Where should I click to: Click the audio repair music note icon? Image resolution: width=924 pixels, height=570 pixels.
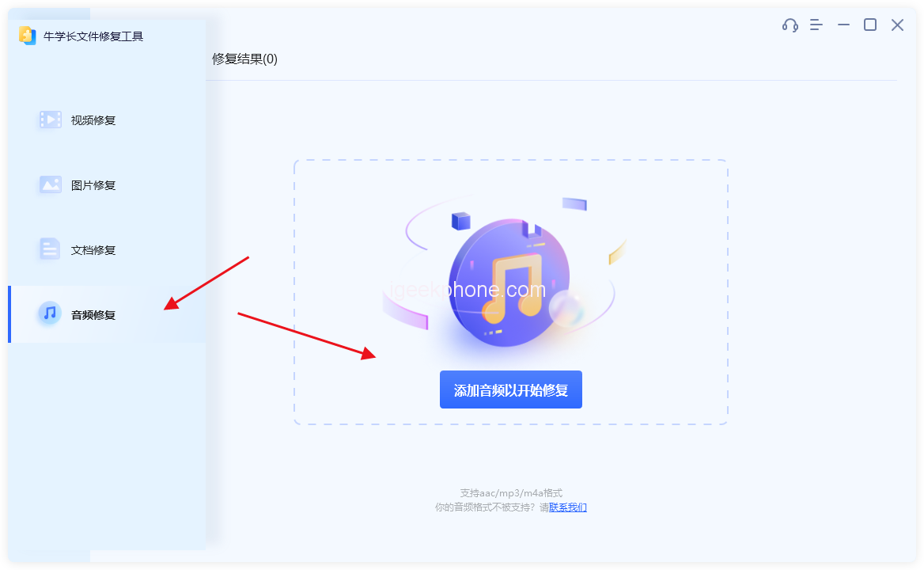click(x=50, y=313)
